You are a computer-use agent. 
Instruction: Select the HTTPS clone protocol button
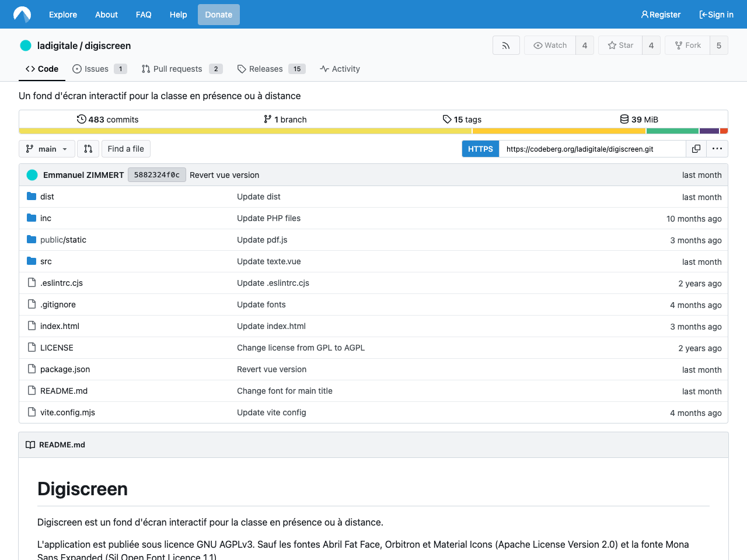pos(480,149)
